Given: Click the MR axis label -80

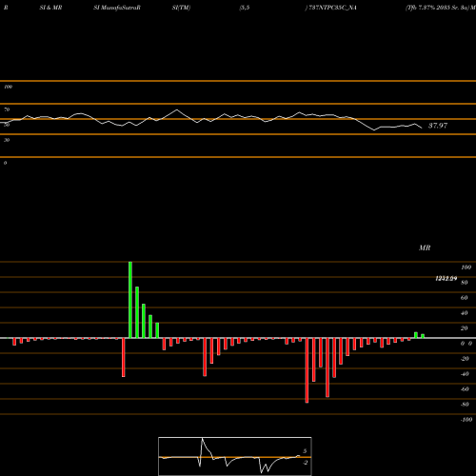Looking at the screenshot, I should pos(465,405).
